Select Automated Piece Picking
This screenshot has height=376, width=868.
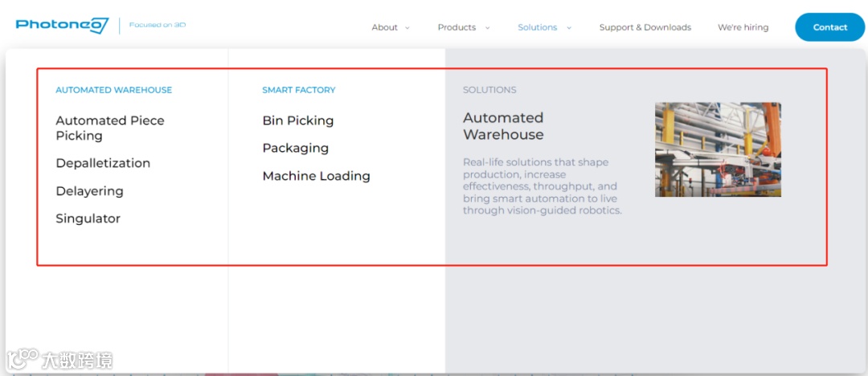pos(110,128)
